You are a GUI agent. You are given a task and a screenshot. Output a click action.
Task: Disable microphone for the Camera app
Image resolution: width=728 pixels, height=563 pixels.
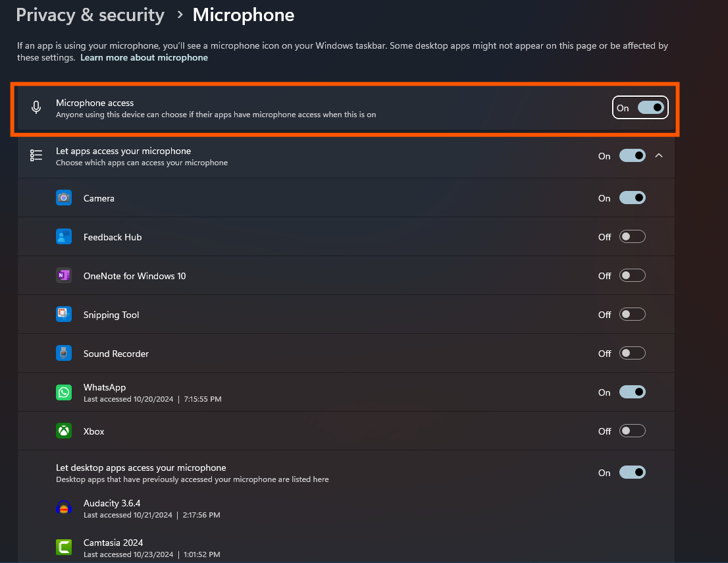(632, 198)
